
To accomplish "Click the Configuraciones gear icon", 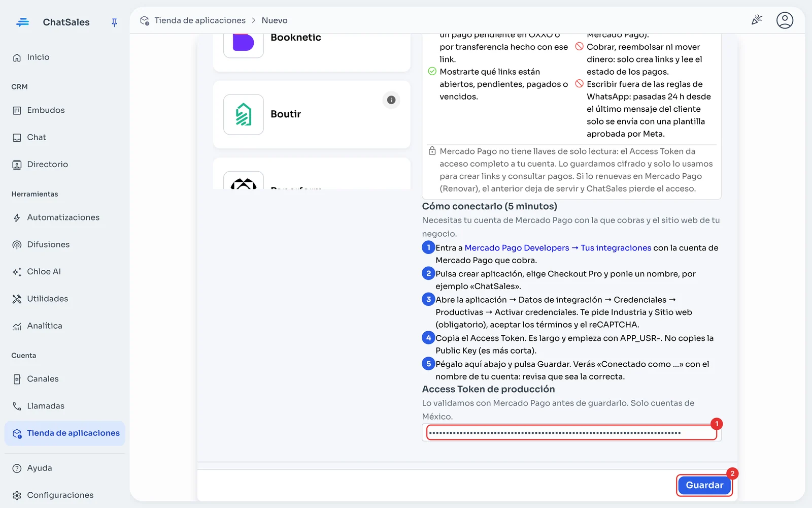I will pos(17,495).
